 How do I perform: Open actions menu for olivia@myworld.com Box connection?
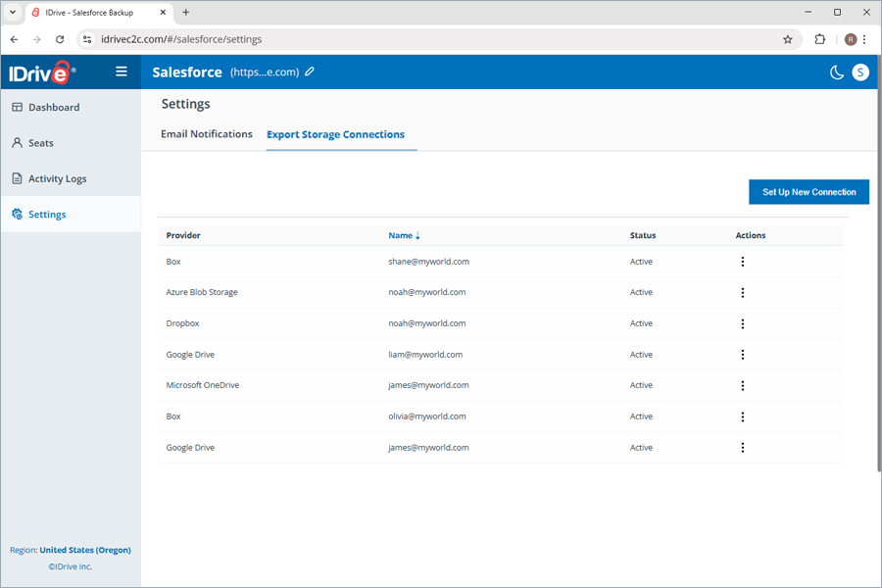tap(743, 417)
